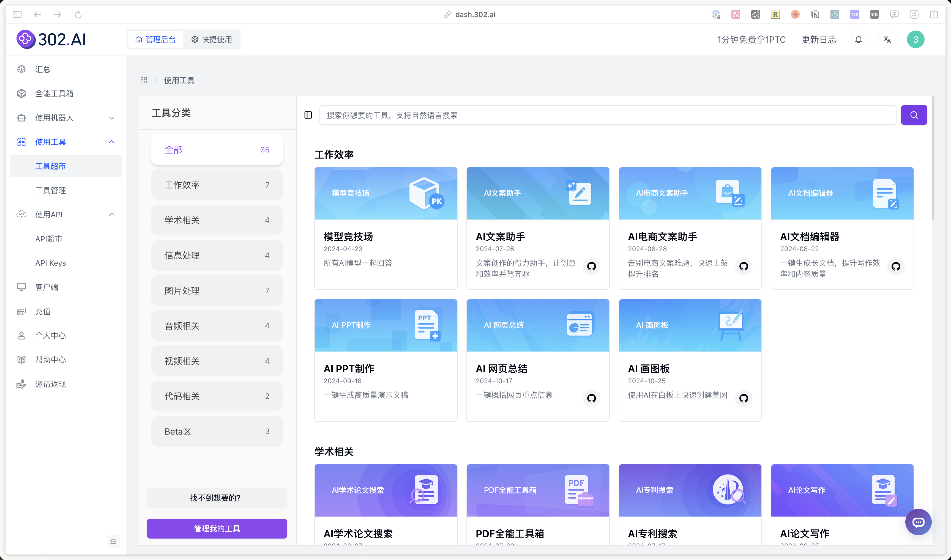Open GitHub link on AI 网页总结 card
Screen dimensions: 951x560
[591, 398]
